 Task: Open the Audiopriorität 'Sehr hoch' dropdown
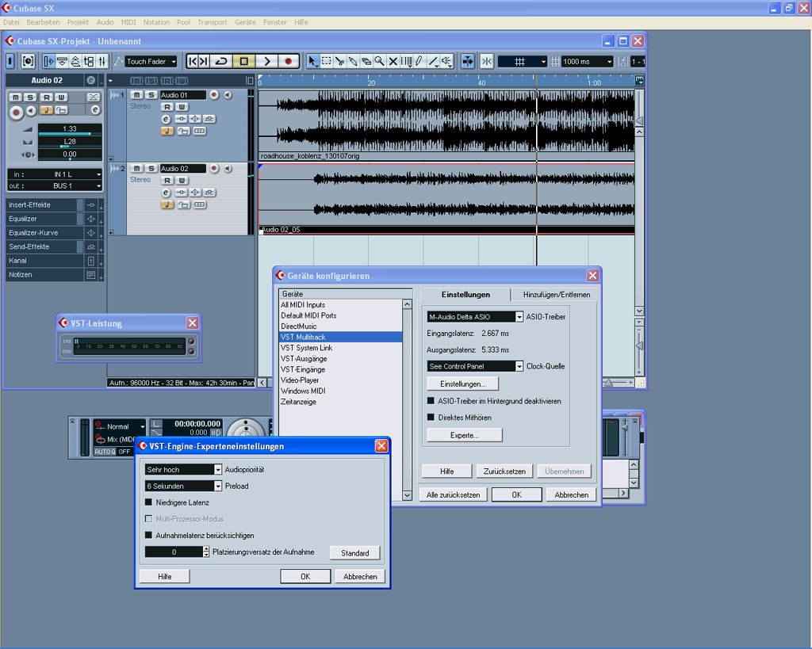[x=183, y=469]
